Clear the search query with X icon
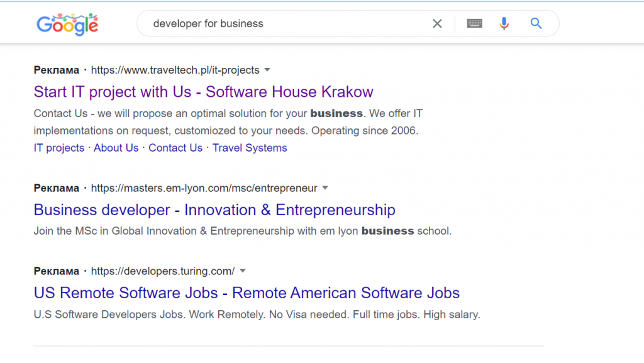This screenshot has height=363, width=644. click(x=437, y=24)
